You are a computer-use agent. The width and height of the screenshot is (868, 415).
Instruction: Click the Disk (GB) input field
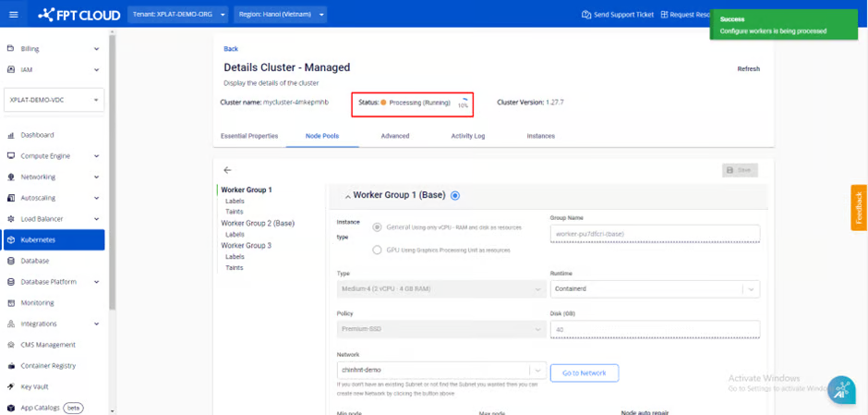coord(654,329)
